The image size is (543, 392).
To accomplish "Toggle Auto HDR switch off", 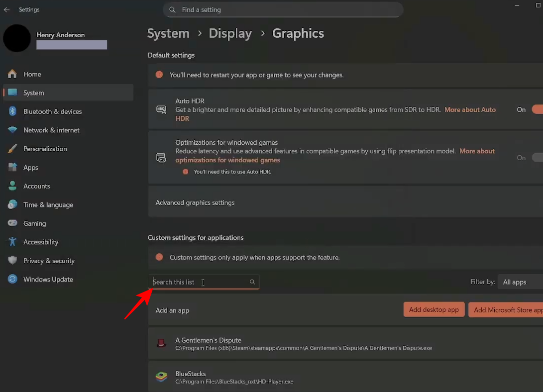I will [538, 109].
